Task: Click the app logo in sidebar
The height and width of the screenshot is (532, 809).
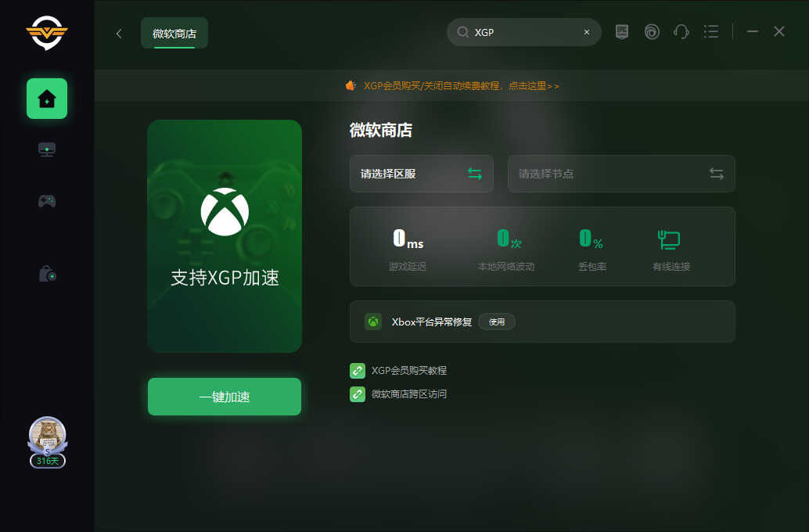Action: click(x=47, y=33)
